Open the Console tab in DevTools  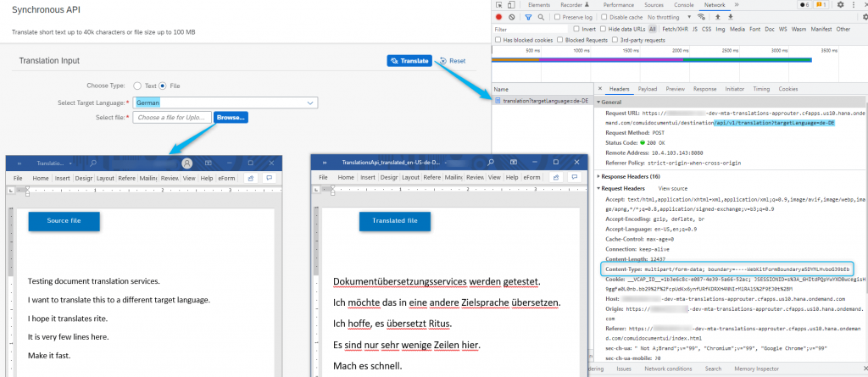[684, 5]
